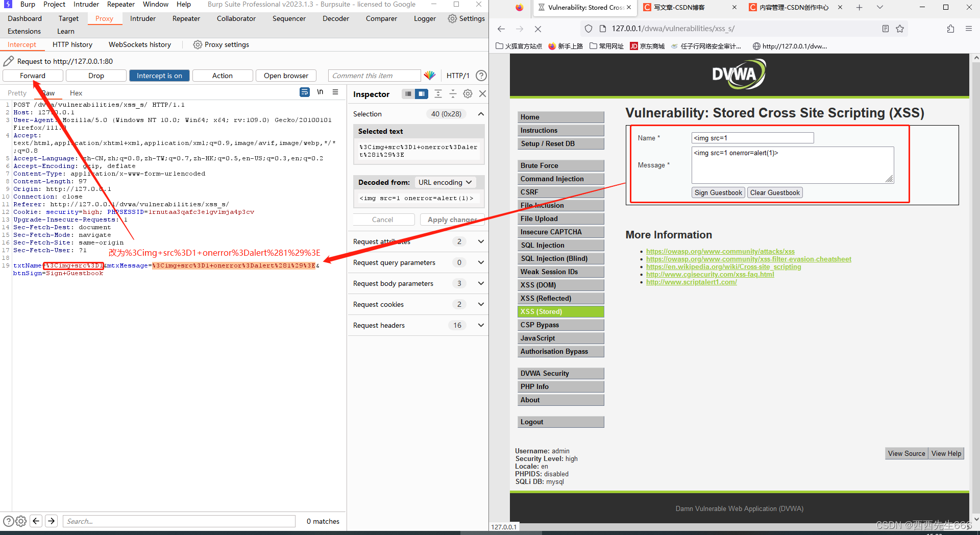Switch to WebSockets history tab

click(140, 45)
